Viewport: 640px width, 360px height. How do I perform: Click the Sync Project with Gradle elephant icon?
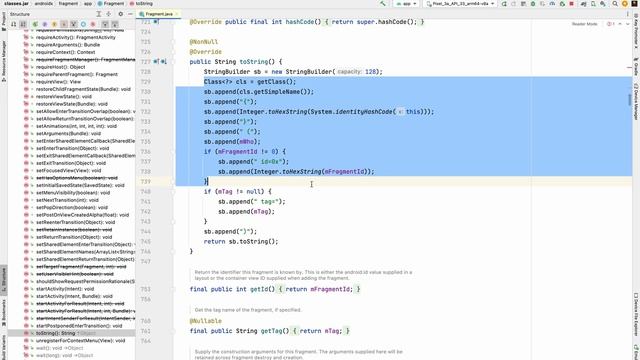(584, 4)
